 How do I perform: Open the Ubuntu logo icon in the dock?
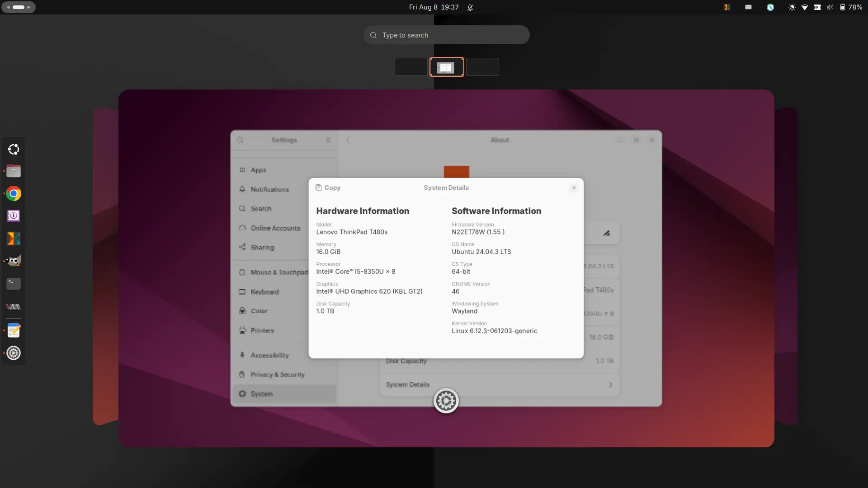click(x=14, y=149)
